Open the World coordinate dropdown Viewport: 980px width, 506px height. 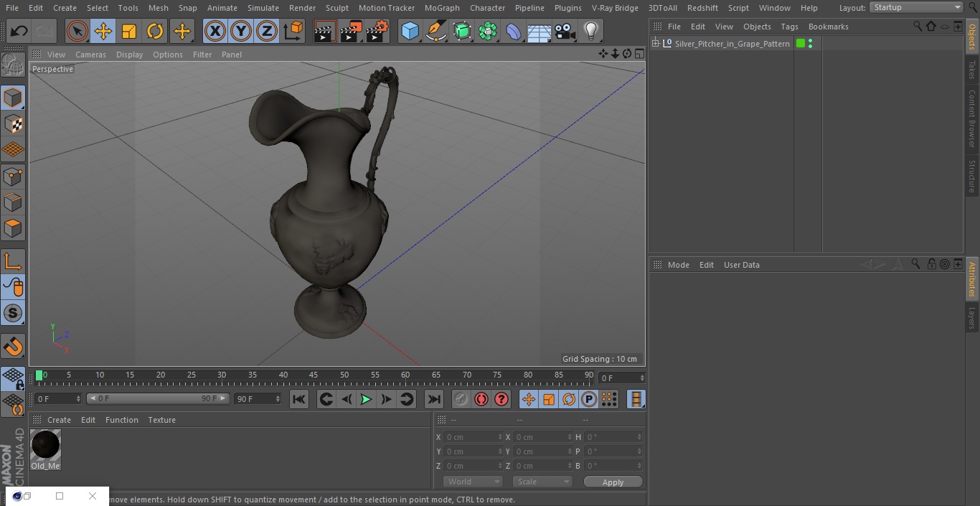473,482
